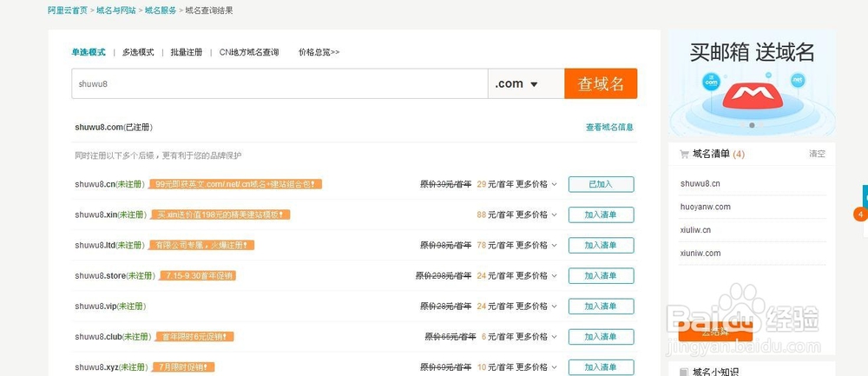Expand 更多价格 for shuwu8.xin
The width and height of the screenshot is (868, 376).
[536, 214]
